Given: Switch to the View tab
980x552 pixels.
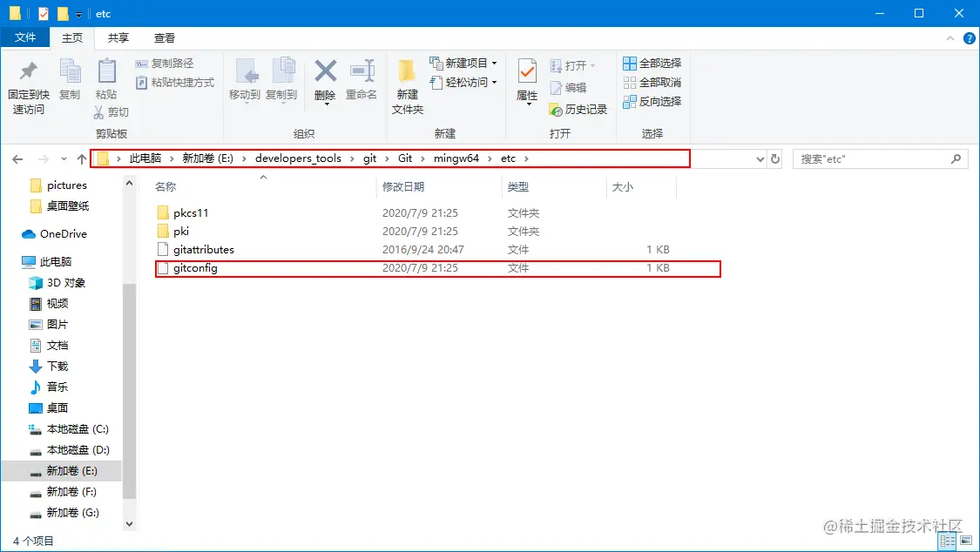Looking at the screenshot, I should pyautogui.click(x=165, y=38).
